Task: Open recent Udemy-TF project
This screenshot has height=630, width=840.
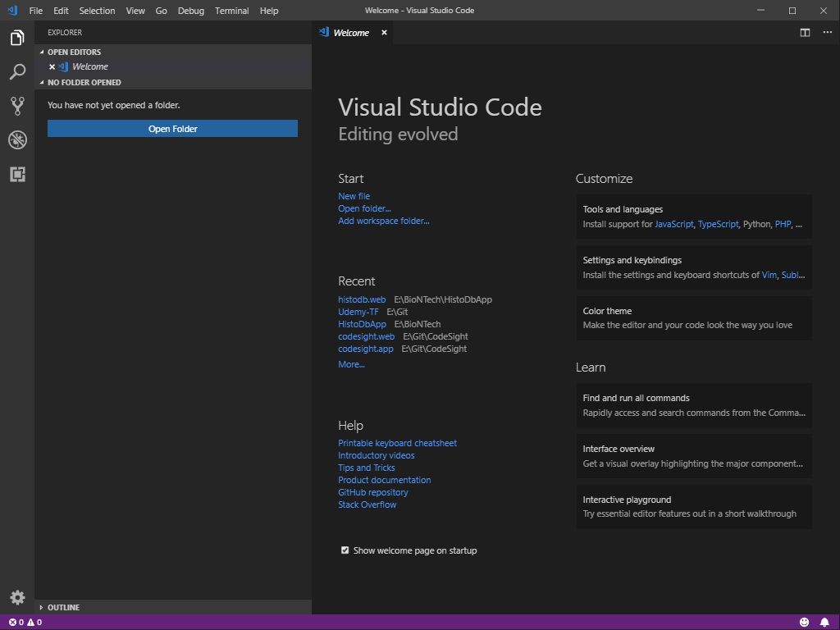Action: tap(358, 312)
